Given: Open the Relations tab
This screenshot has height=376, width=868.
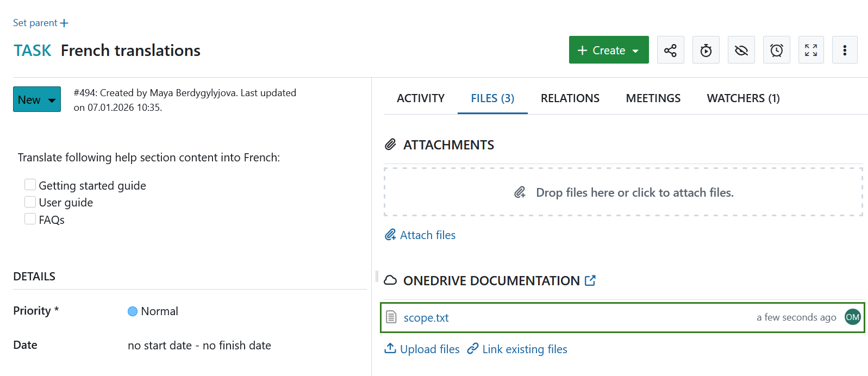Looking at the screenshot, I should (x=570, y=98).
